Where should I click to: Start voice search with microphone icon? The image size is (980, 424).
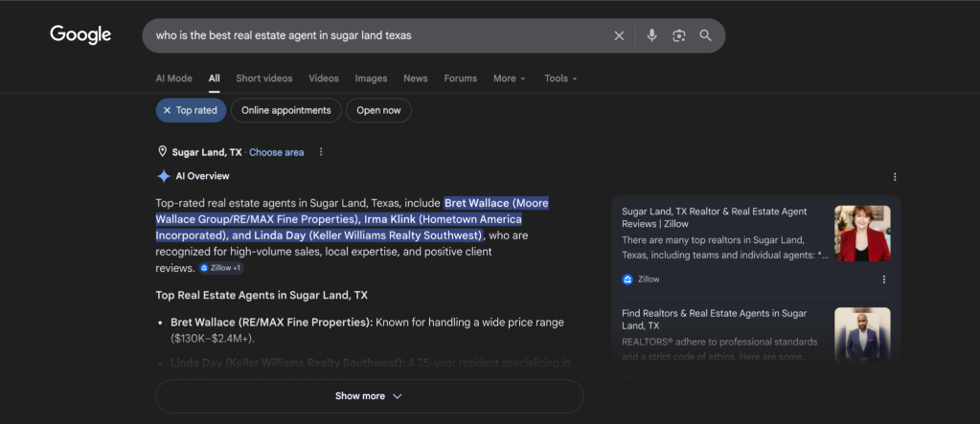(x=651, y=35)
